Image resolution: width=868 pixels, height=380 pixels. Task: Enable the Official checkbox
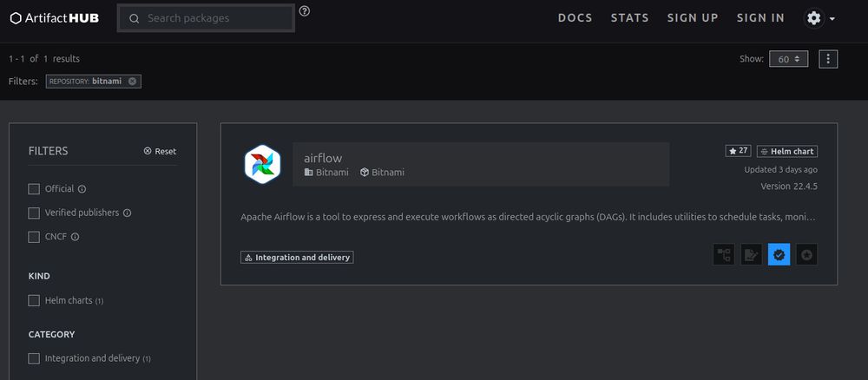[x=34, y=189]
